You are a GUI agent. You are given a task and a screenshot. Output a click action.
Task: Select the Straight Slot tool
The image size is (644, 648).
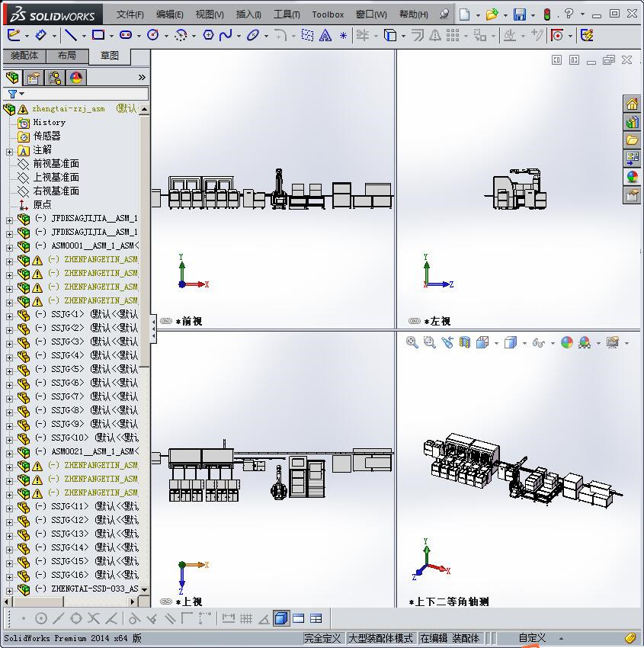tap(126, 35)
